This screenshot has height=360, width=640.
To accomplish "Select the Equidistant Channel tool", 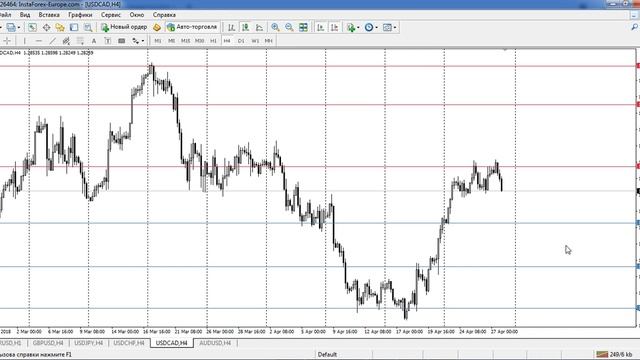I will [66, 41].
